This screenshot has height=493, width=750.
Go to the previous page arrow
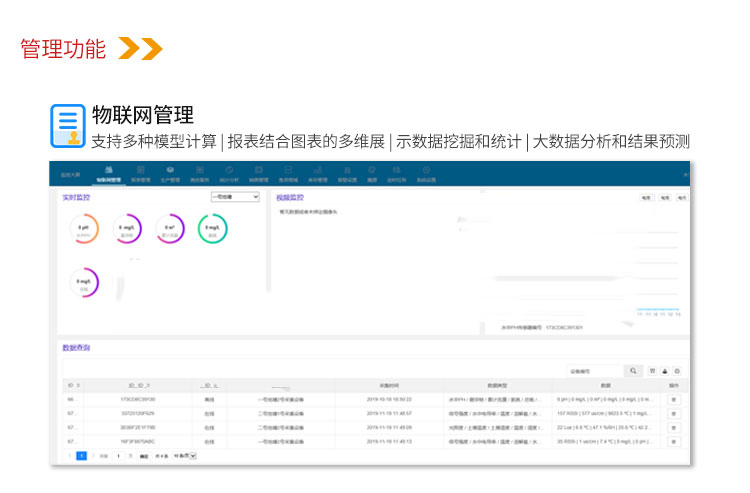pos(70,456)
